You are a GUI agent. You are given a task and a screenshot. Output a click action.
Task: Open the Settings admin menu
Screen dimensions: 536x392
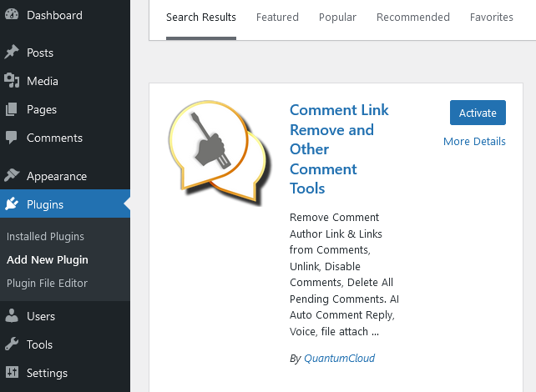click(x=48, y=373)
